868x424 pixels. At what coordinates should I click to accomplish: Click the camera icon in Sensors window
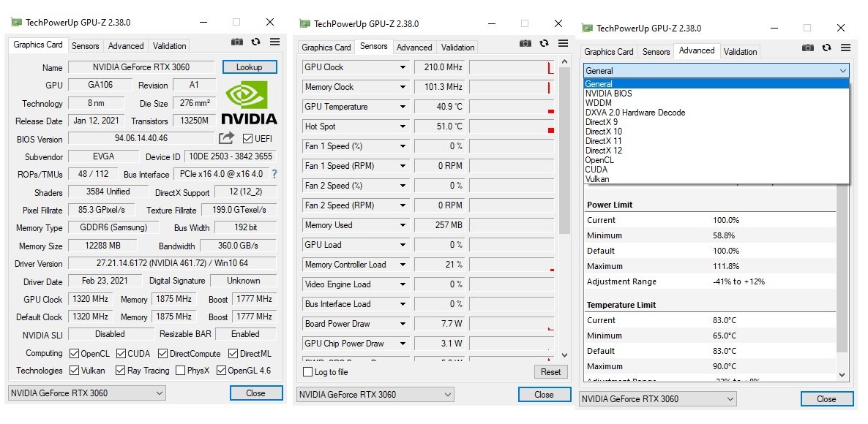[x=525, y=44]
